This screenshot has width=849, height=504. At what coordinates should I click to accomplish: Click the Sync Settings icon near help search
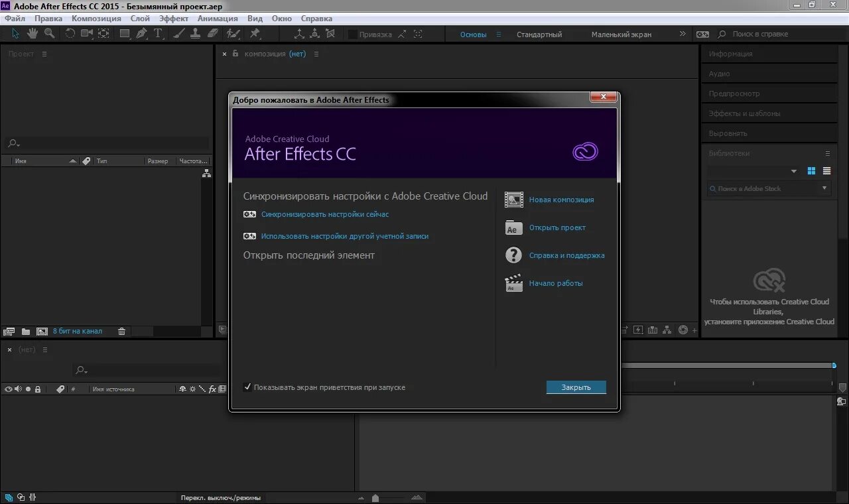pyautogui.click(x=702, y=34)
